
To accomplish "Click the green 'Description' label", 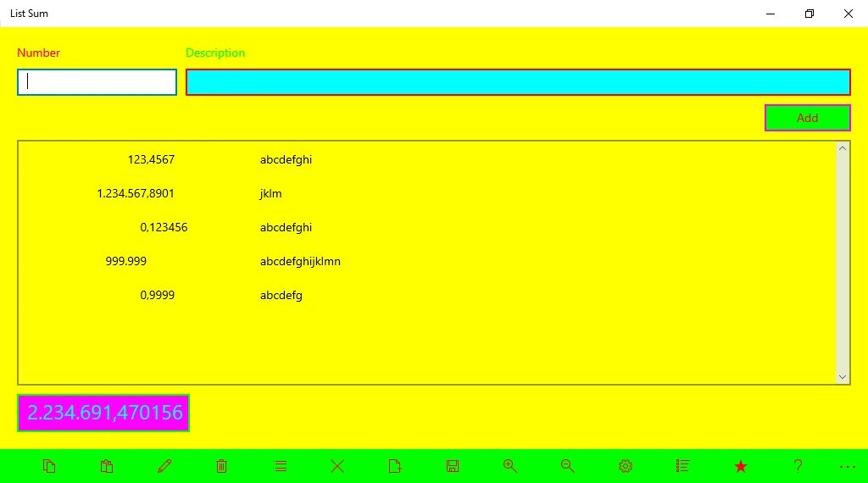I will (x=215, y=53).
